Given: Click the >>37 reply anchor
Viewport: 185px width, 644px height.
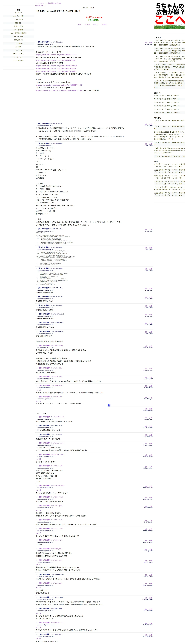Looking at the screenshot, I should pyautogui.click(x=38, y=639).
